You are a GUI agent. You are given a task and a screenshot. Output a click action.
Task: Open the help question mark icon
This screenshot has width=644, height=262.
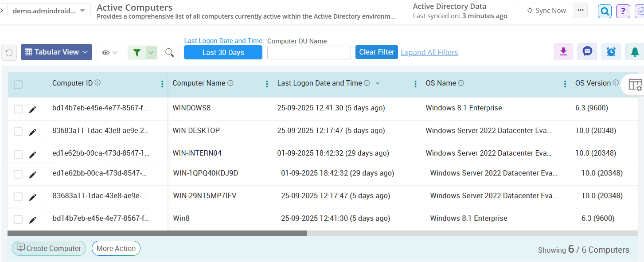(623, 11)
